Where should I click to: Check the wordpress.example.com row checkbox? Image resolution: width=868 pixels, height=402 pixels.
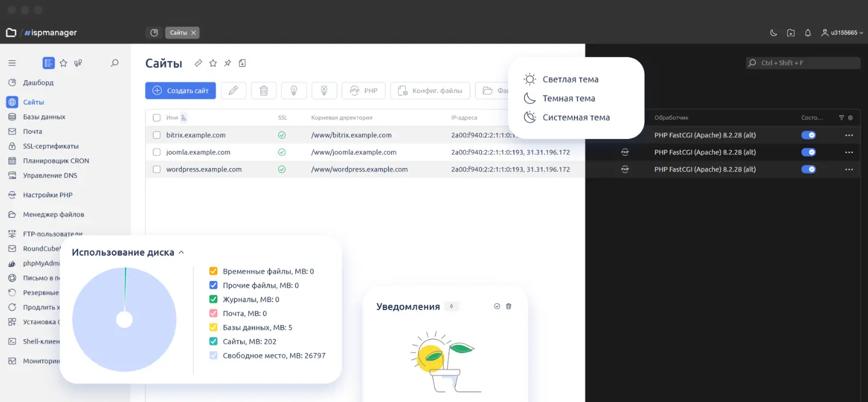pyautogui.click(x=156, y=169)
